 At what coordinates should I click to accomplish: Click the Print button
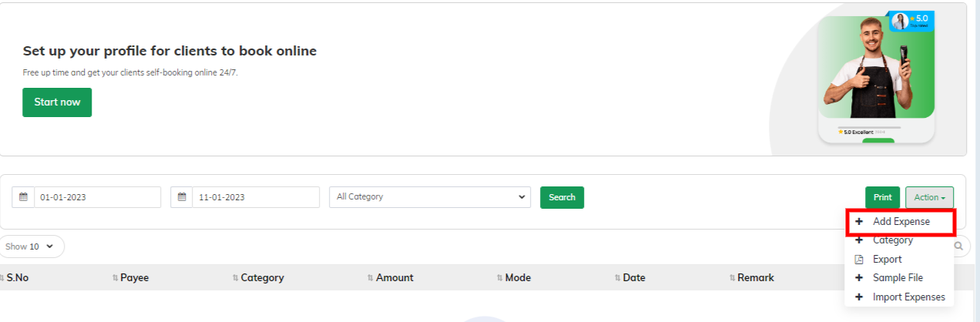click(x=882, y=197)
